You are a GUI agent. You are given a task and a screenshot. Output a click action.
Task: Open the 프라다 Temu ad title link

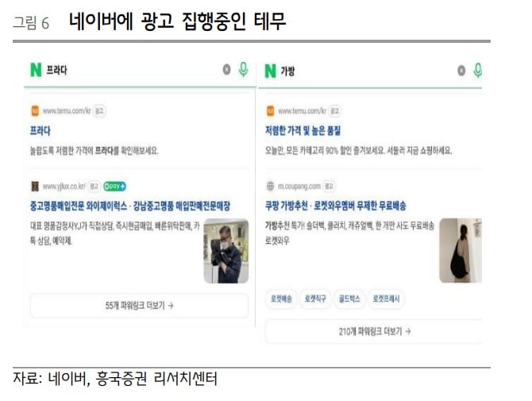40,130
